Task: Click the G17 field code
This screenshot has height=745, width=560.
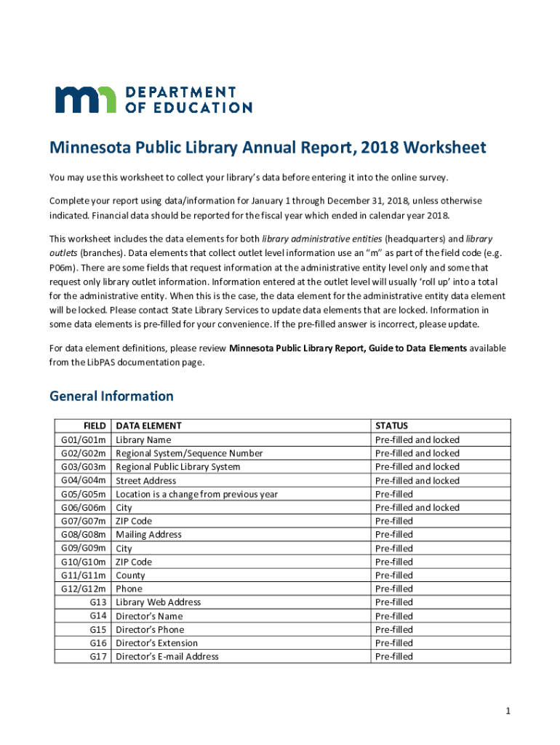Action: 98,657
